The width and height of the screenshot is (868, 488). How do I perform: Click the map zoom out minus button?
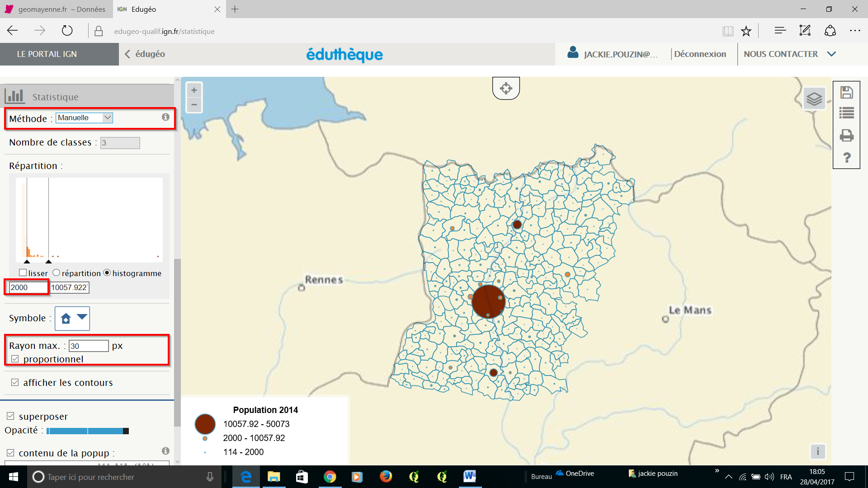194,105
